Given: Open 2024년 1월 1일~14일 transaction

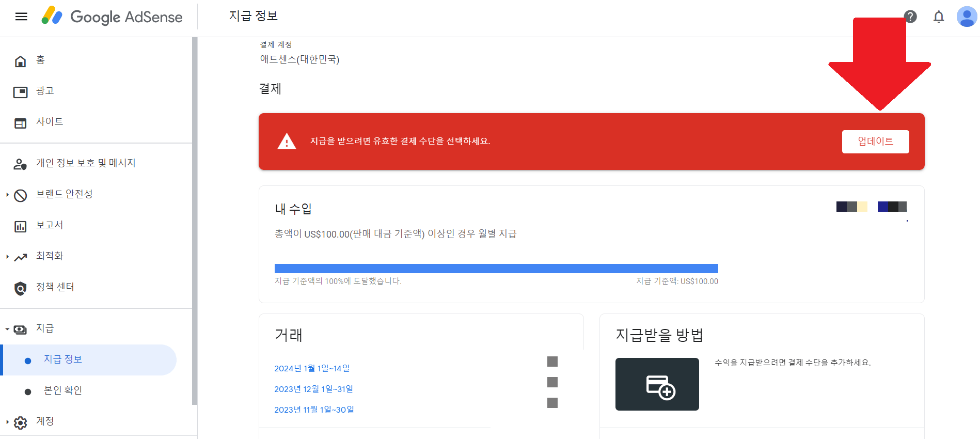Looking at the screenshot, I should point(312,368).
